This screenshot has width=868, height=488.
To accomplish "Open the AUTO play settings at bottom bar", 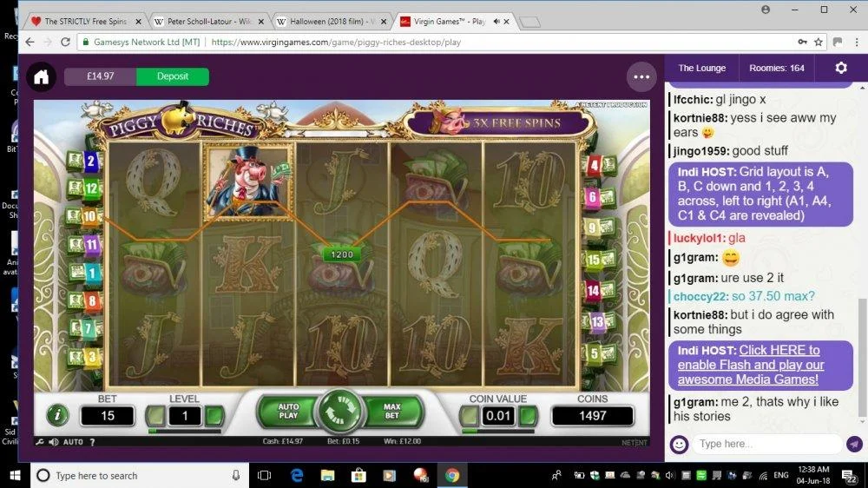I will pos(73,442).
